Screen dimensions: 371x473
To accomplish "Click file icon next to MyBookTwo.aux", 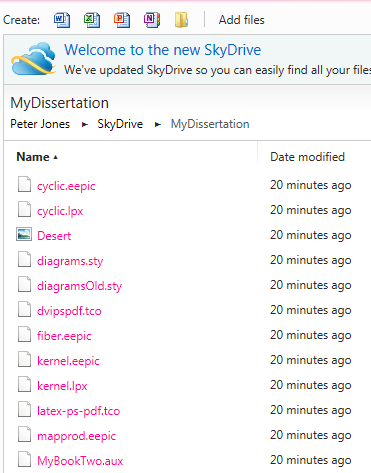I will [24, 459].
